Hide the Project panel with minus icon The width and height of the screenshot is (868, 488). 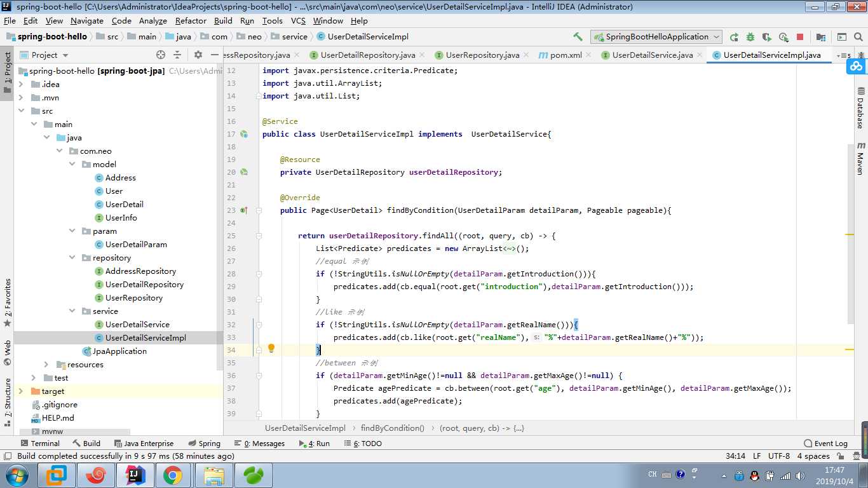point(214,55)
